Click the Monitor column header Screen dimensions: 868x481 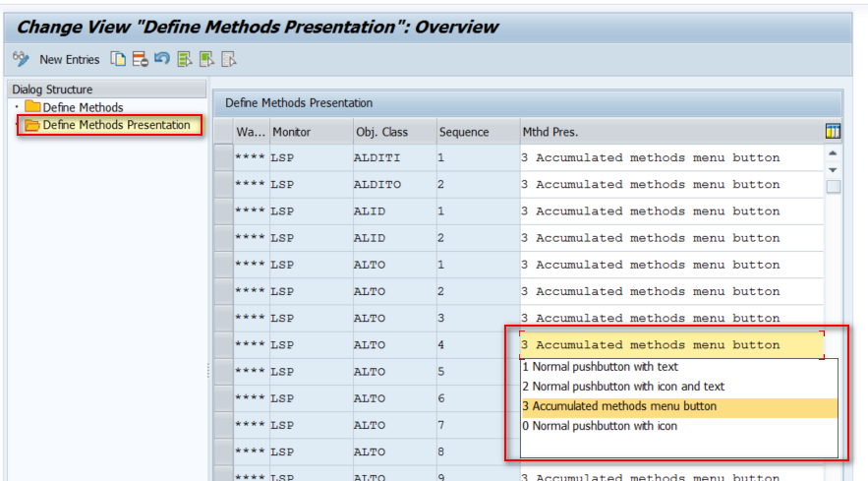tap(311, 132)
